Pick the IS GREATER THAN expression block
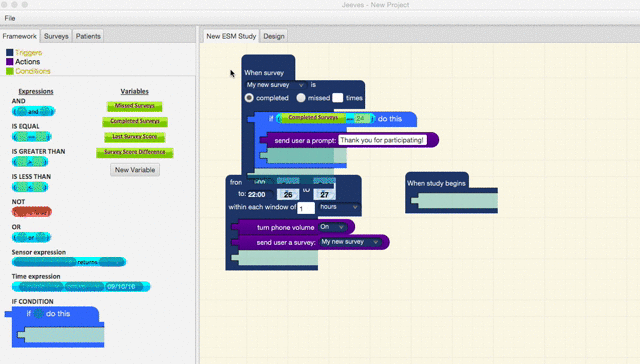 pyautogui.click(x=30, y=162)
